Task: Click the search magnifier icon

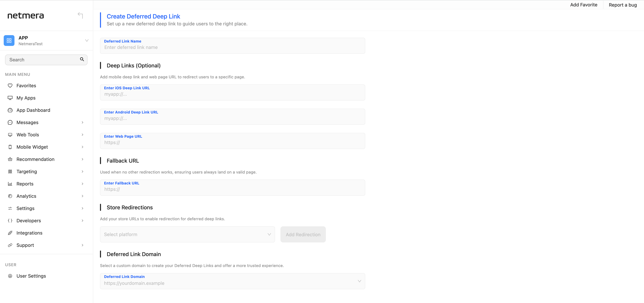Action: pos(82,60)
